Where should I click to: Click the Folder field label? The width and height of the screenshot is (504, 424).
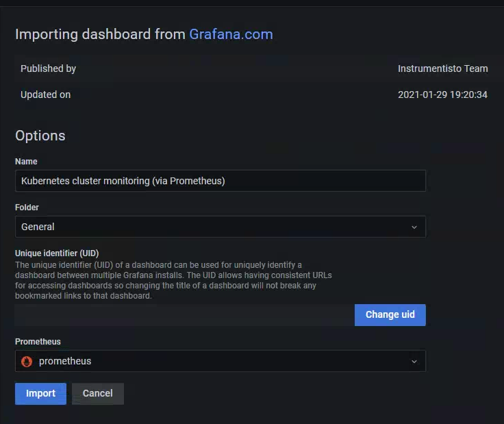click(x=27, y=207)
